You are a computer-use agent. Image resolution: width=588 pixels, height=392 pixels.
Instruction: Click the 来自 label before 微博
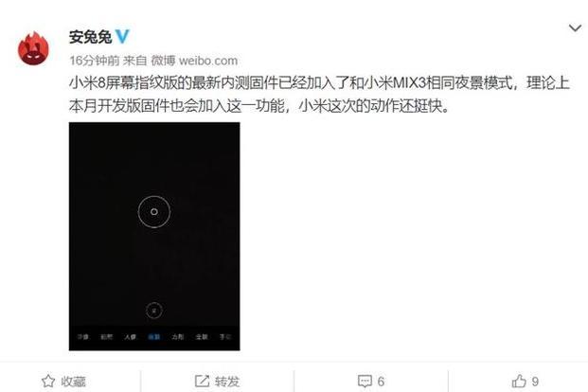tap(135, 61)
